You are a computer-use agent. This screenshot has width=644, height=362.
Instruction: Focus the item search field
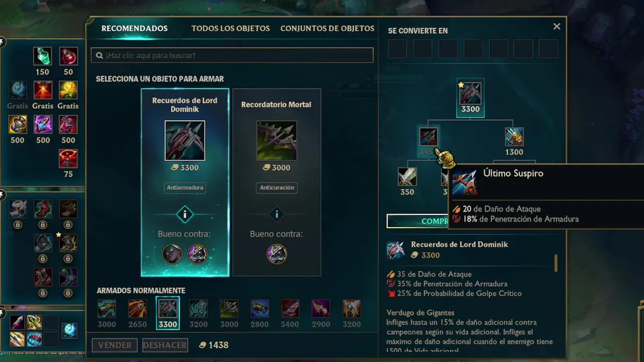[x=232, y=55]
